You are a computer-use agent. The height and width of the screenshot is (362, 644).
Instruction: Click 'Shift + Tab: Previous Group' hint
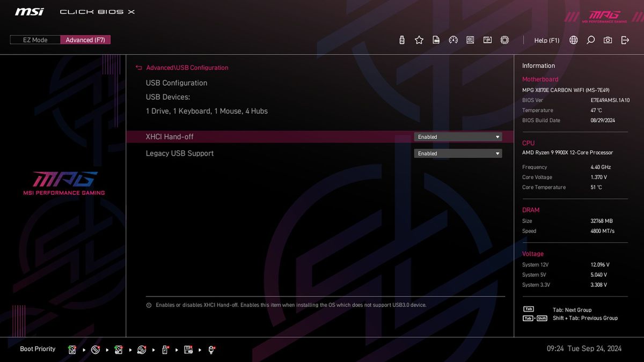(585, 318)
